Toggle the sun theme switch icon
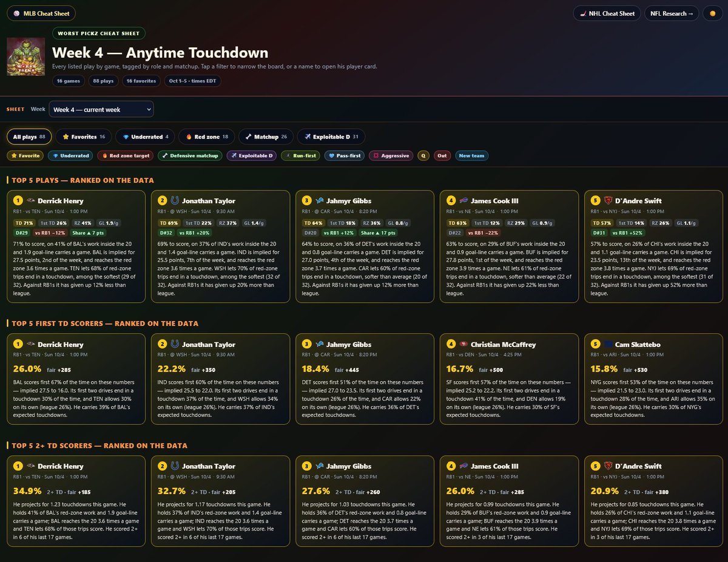This screenshot has height=562, width=728. pos(712,13)
